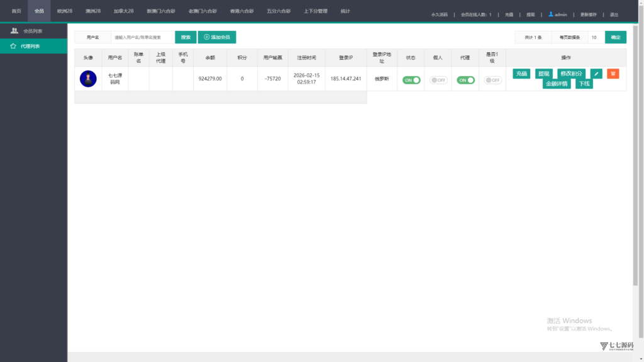
Task: Click the user avatar image in row
Action: [88, 79]
